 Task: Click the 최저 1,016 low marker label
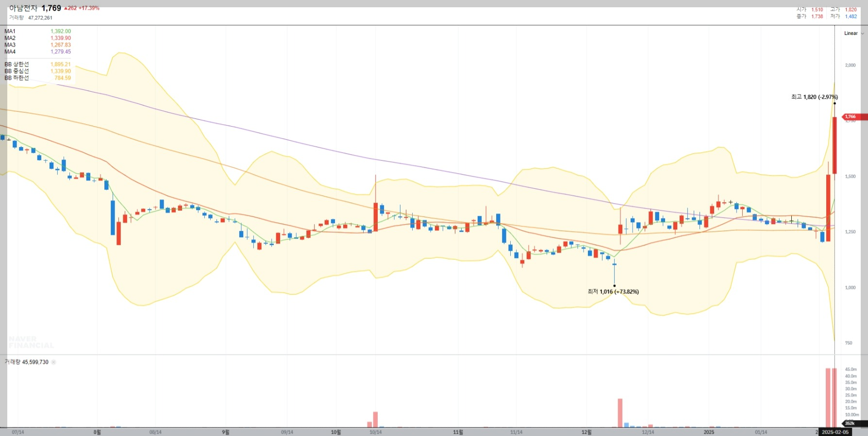[x=613, y=292]
